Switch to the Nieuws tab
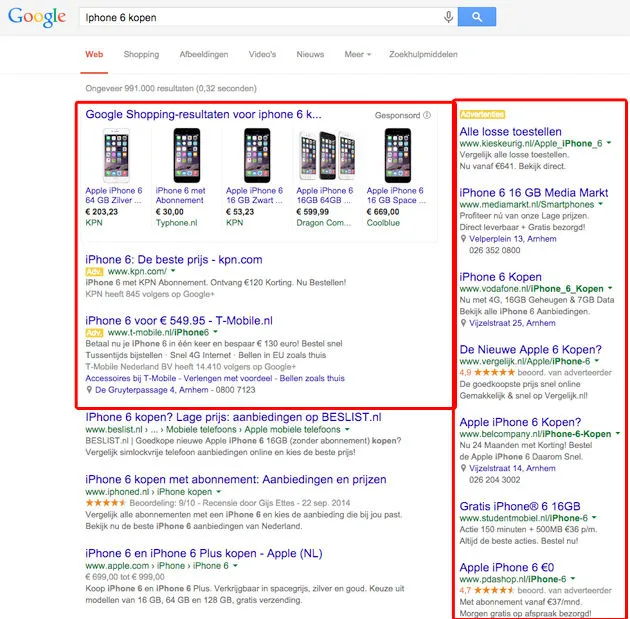This screenshot has height=619, width=630. (310, 54)
